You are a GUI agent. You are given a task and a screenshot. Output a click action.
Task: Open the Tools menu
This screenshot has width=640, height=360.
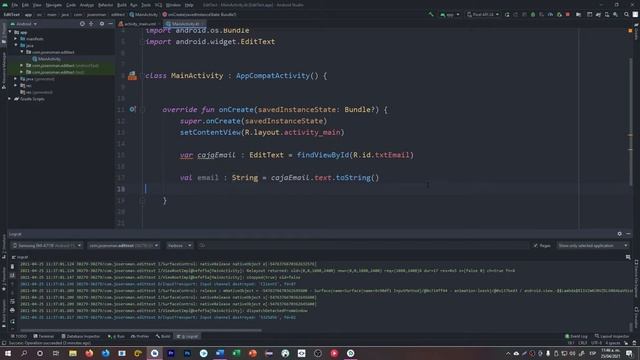[x=146, y=5]
